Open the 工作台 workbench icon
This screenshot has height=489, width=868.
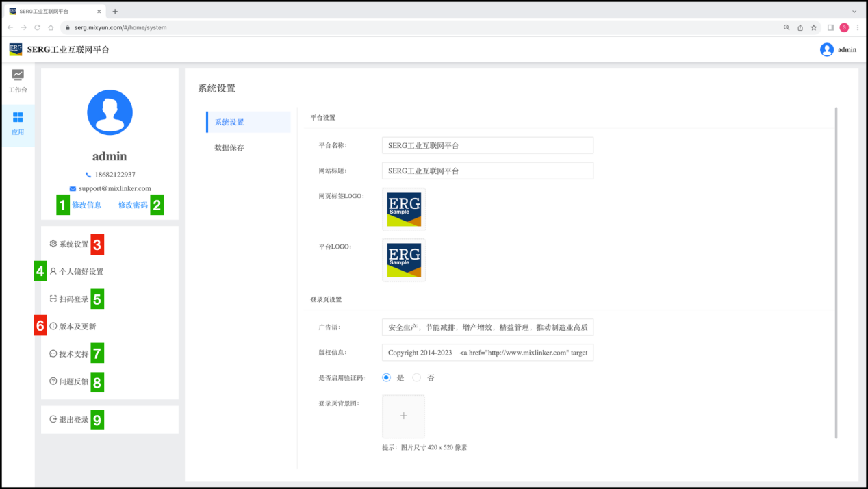tap(18, 75)
